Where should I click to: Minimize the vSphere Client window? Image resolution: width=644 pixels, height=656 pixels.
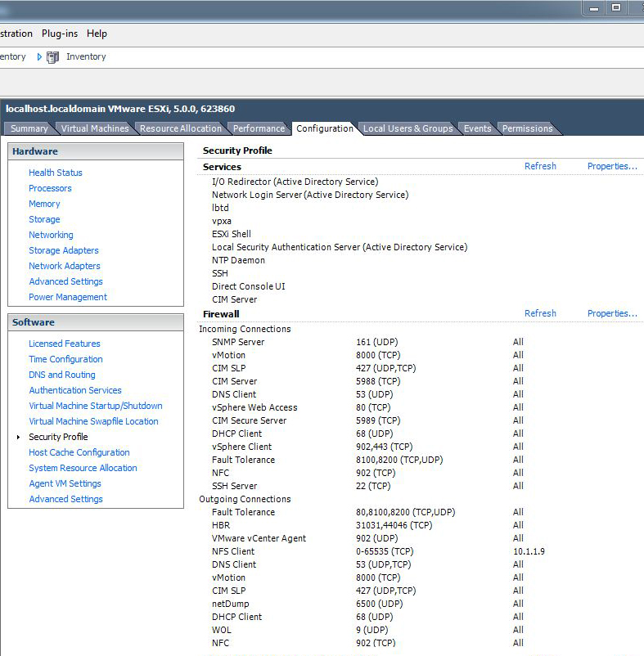point(594,8)
